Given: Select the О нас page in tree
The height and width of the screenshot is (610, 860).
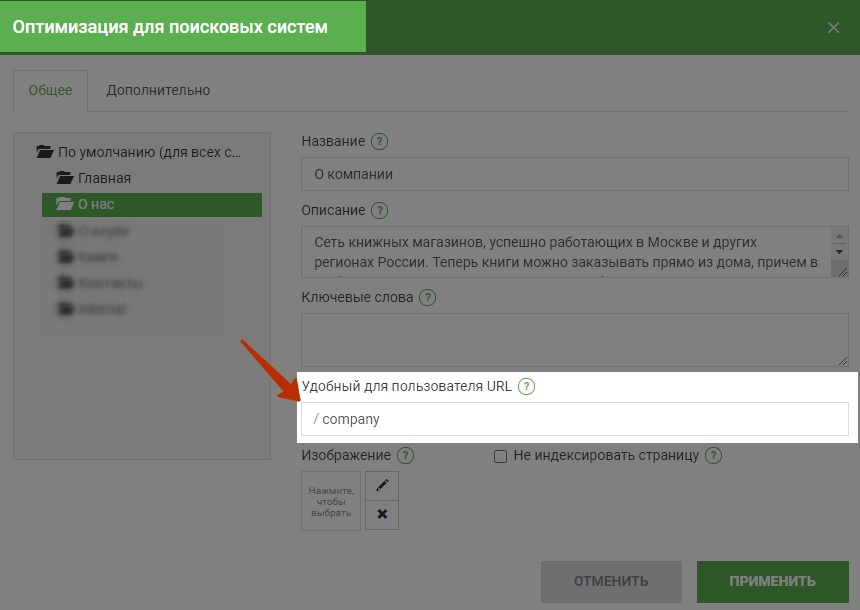Looking at the screenshot, I should (x=152, y=205).
